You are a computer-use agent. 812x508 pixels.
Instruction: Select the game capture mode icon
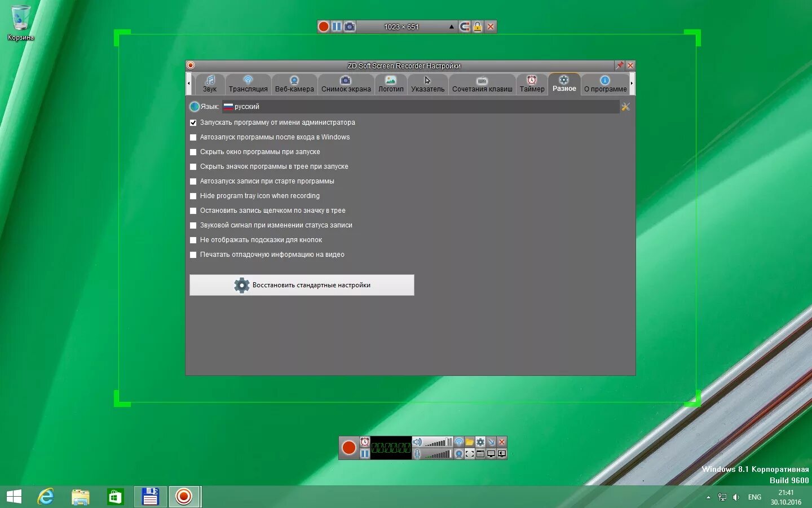(x=502, y=453)
